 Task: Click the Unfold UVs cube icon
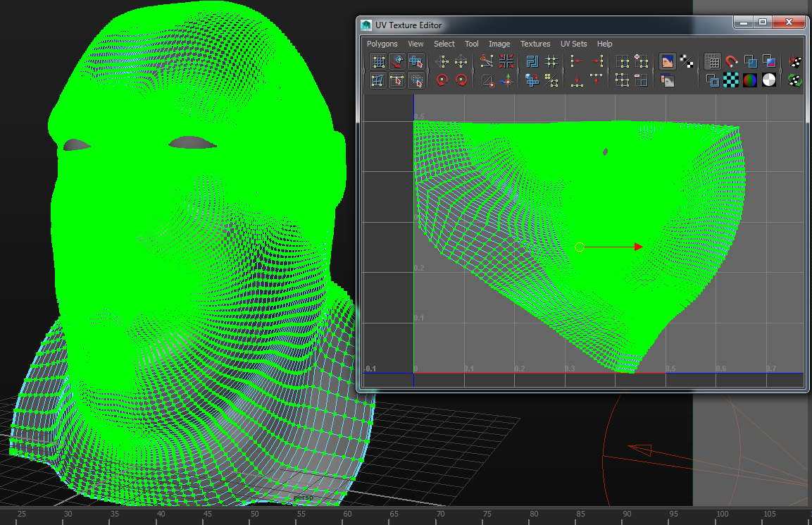pos(532,80)
